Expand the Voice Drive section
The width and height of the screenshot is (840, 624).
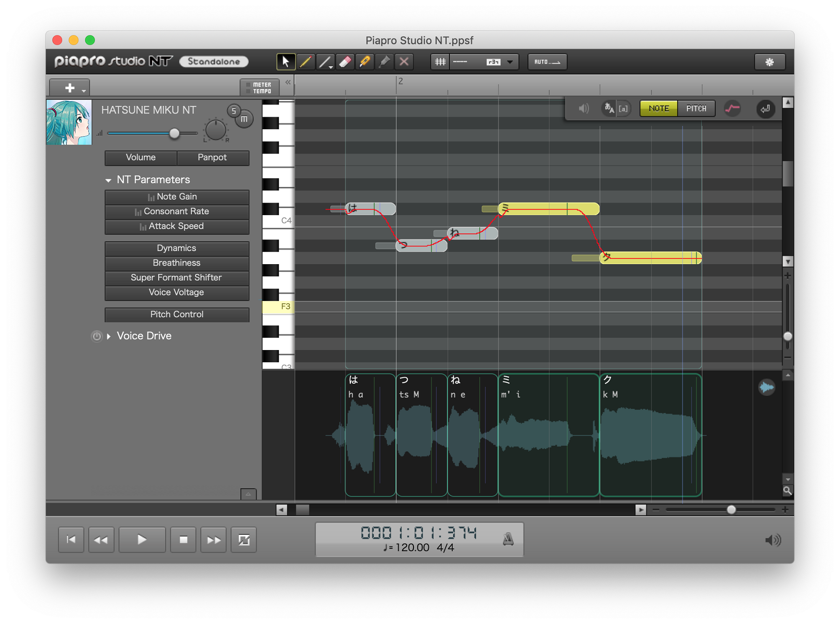point(109,336)
